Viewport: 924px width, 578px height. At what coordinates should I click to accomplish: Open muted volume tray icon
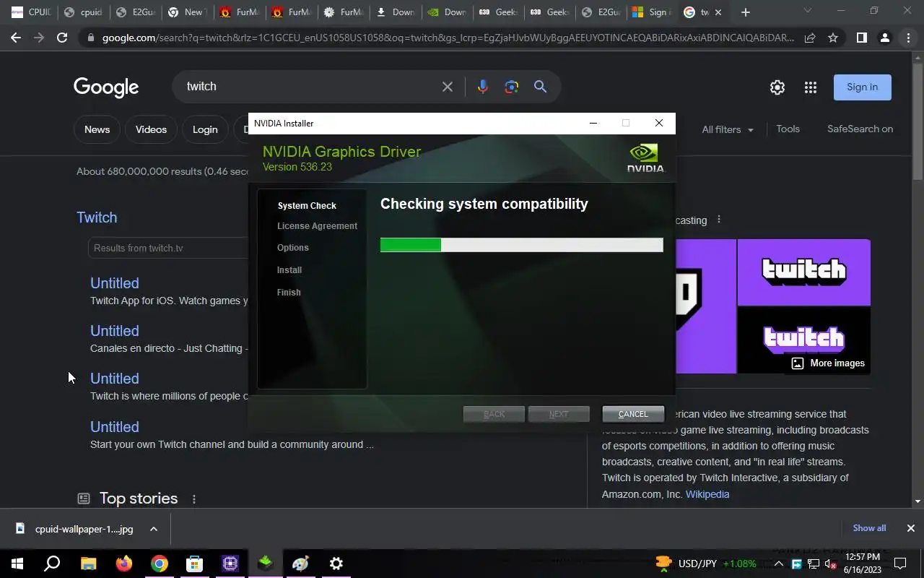[830, 564]
